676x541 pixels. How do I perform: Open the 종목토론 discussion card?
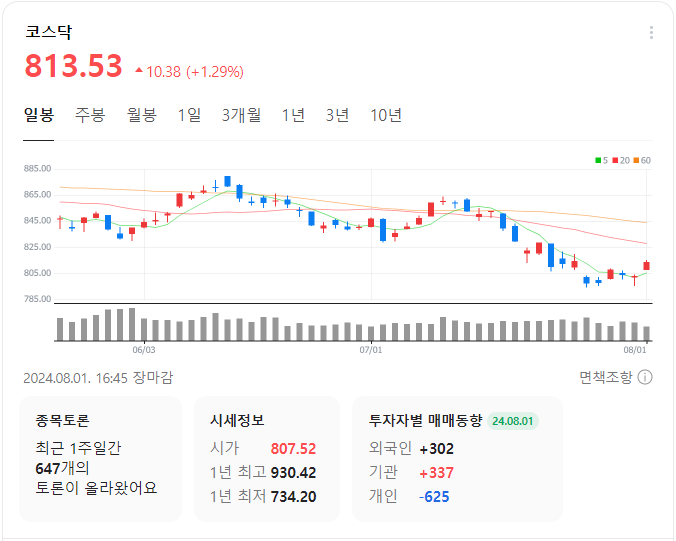(100, 459)
